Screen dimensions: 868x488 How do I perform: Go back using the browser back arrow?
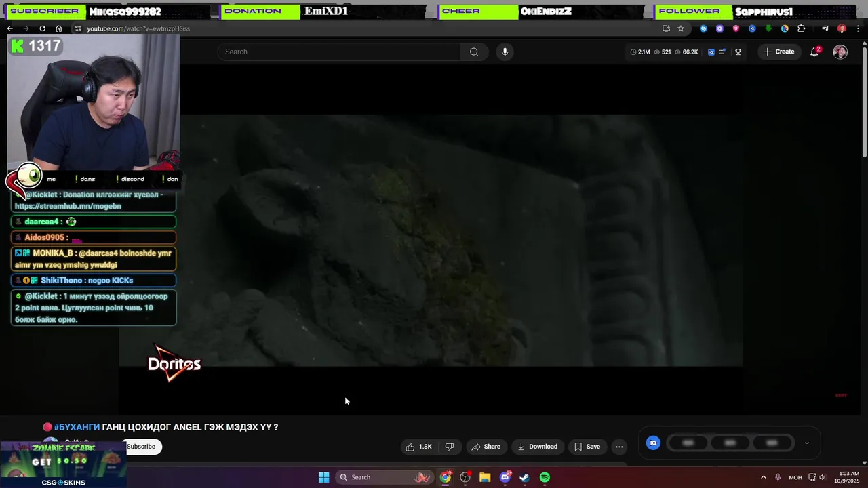(9, 28)
